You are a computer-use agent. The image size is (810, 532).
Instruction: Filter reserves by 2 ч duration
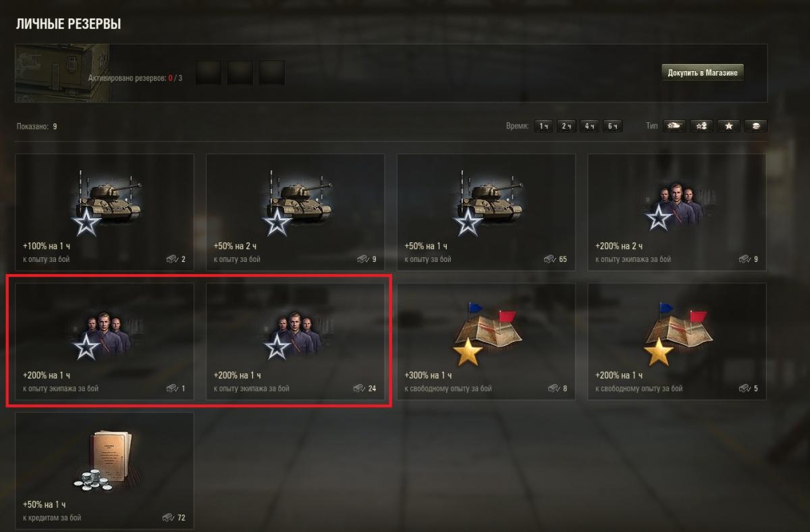click(567, 126)
